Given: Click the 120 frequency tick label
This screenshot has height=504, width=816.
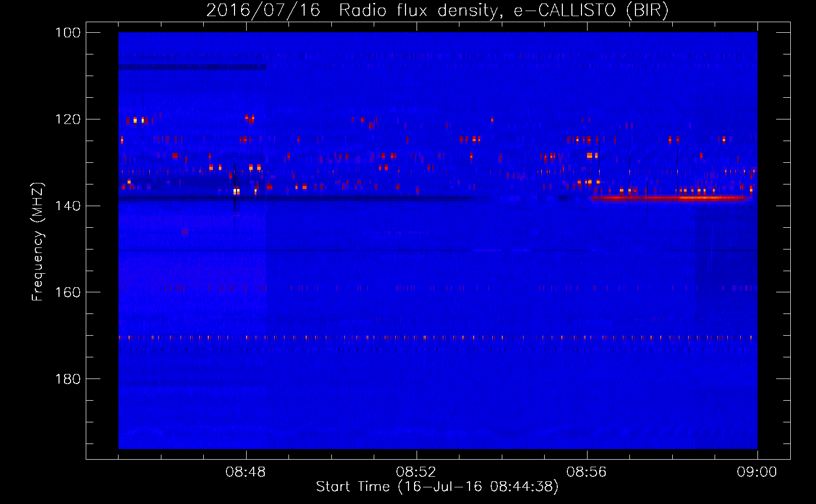Looking at the screenshot, I should click(x=68, y=119).
